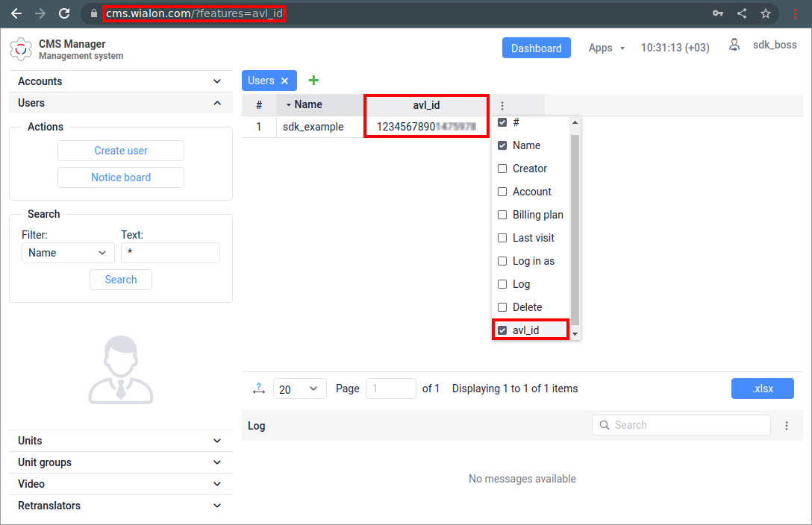This screenshot has width=812, height=525.
Task: Enable the Account column checkbox
Action: [x=502, y=192]
